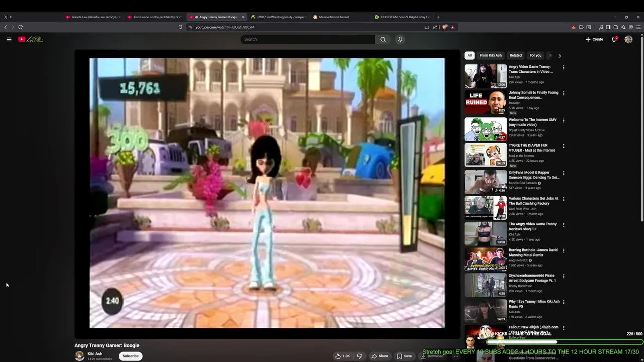This screenshot has height=362, width=644.
Task: Click the video player to pause
Action: (x=267, y=193)
